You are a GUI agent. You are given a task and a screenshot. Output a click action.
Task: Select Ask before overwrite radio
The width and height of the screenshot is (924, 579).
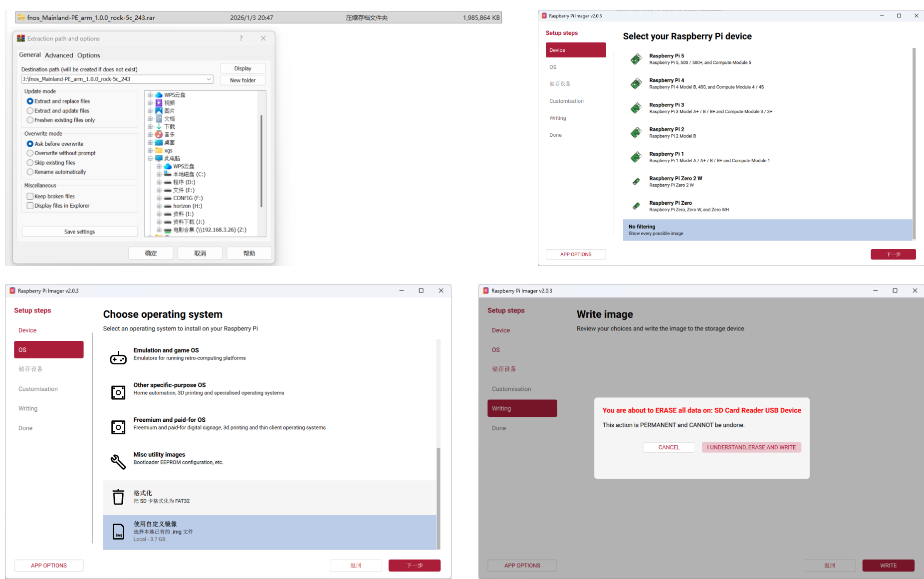point(30,144)
